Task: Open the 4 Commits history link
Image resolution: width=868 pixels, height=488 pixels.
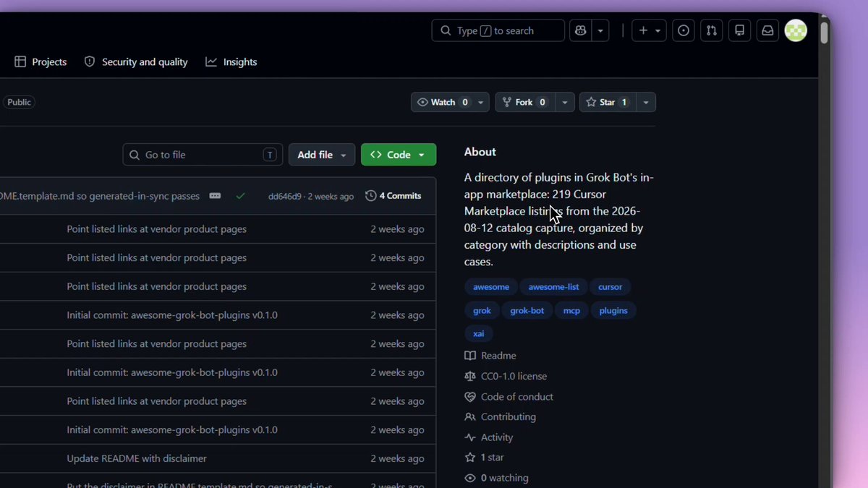Action: (393, 196)
